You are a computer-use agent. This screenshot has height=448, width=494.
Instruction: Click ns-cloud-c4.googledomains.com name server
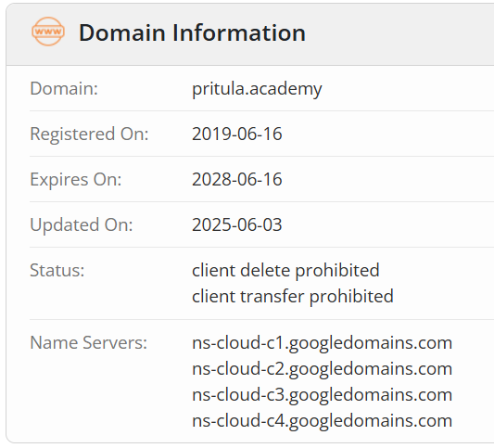322,421
